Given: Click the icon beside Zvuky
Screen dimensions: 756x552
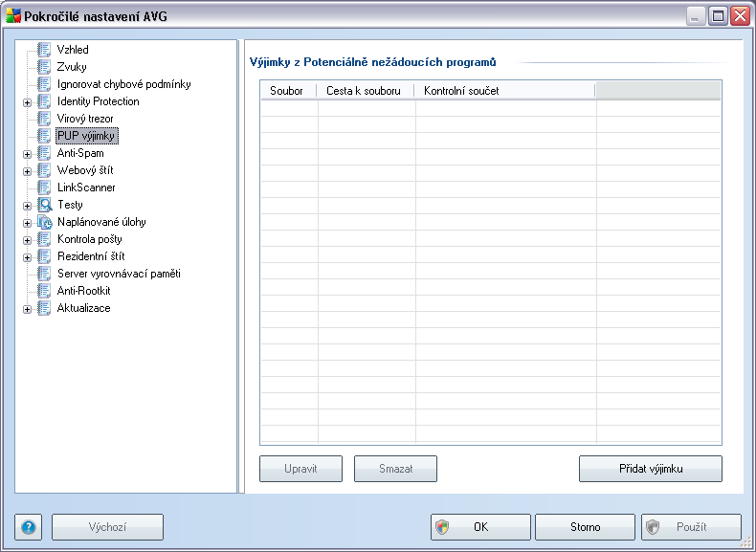Looking at the screenshot, I should pos(44,67).
